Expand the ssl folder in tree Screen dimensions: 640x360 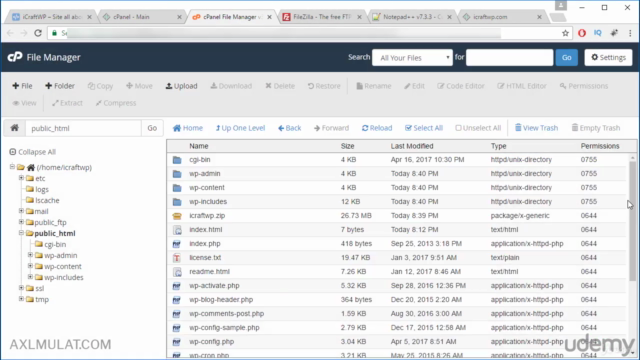(21, 288)
